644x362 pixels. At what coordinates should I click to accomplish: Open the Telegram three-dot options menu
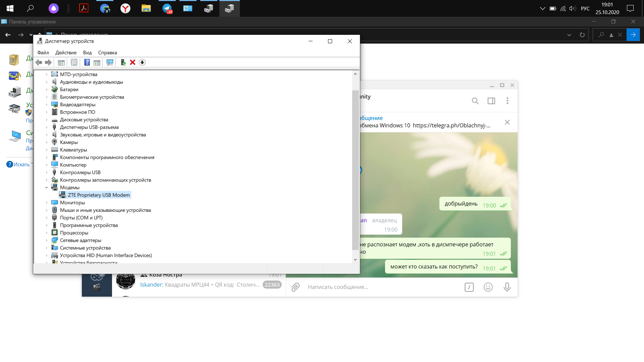click(x=507, y=101)
